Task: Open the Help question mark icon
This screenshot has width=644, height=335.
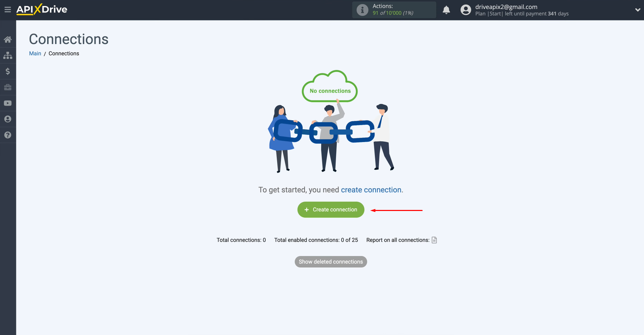Action: (8, 135)
